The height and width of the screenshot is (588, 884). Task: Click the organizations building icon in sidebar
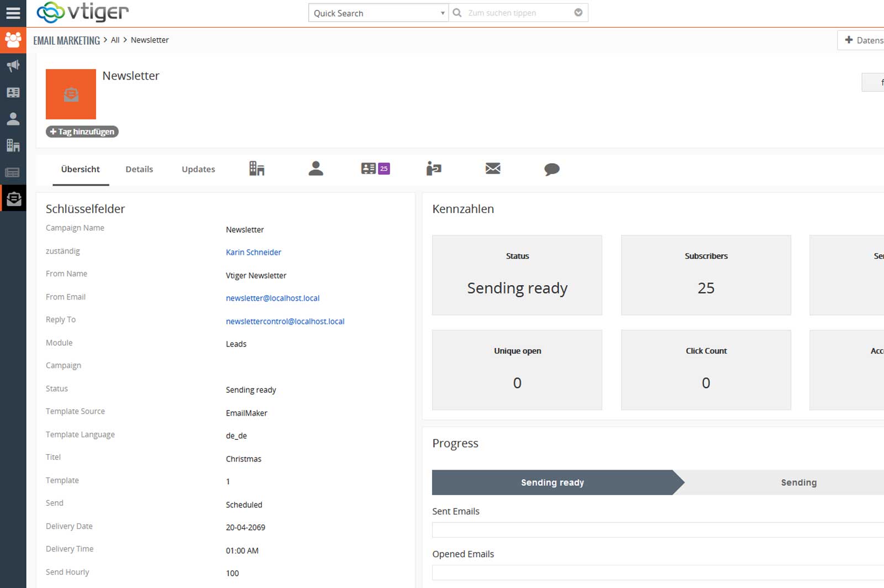click(13, 145)
